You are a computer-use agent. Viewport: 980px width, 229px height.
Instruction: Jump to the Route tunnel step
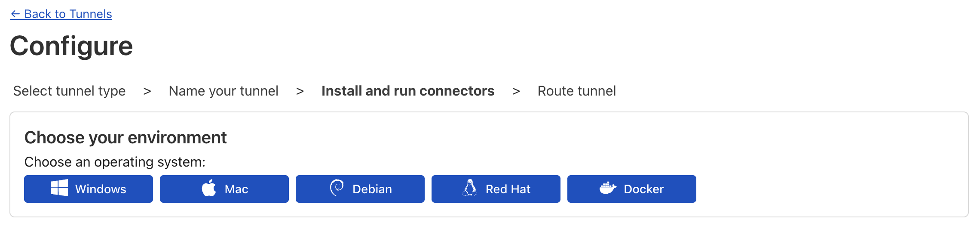pyautogui.click(x=576, y=91)
